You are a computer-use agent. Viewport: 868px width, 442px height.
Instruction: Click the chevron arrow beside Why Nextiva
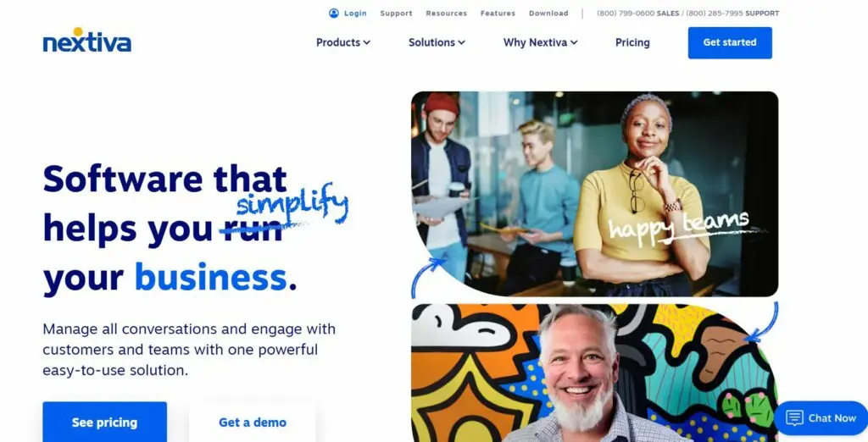tap(574, 42)
